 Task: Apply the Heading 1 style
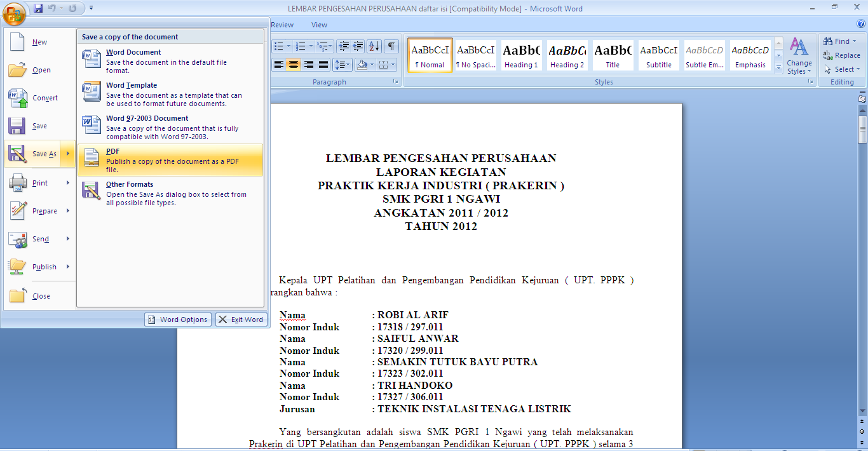click(x=521, y=55)
